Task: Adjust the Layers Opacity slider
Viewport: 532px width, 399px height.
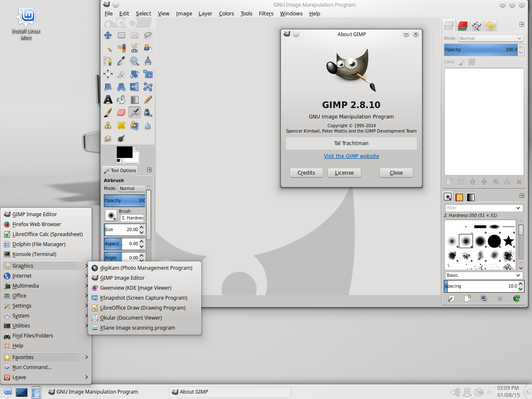Action: click(481, 49)
